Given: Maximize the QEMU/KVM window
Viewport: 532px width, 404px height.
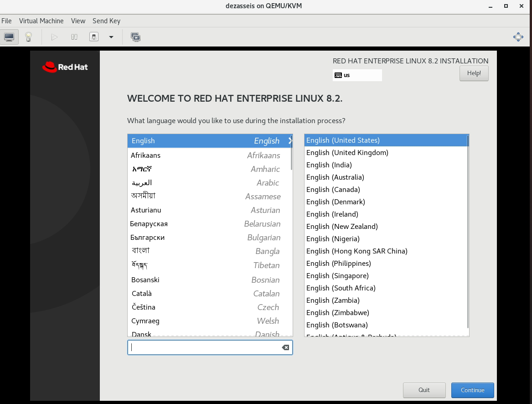Looking at the screenshot, I should [506, 6].
